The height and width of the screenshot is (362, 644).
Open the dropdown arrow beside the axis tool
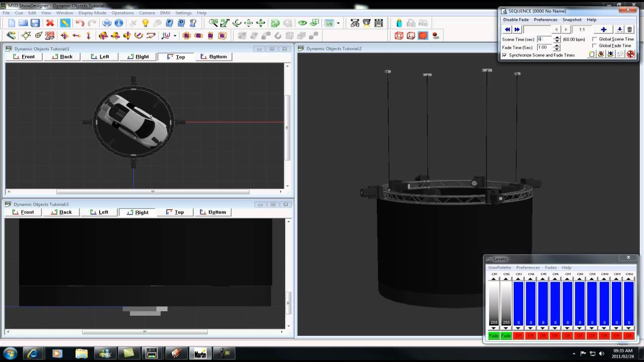coord(175,36)
